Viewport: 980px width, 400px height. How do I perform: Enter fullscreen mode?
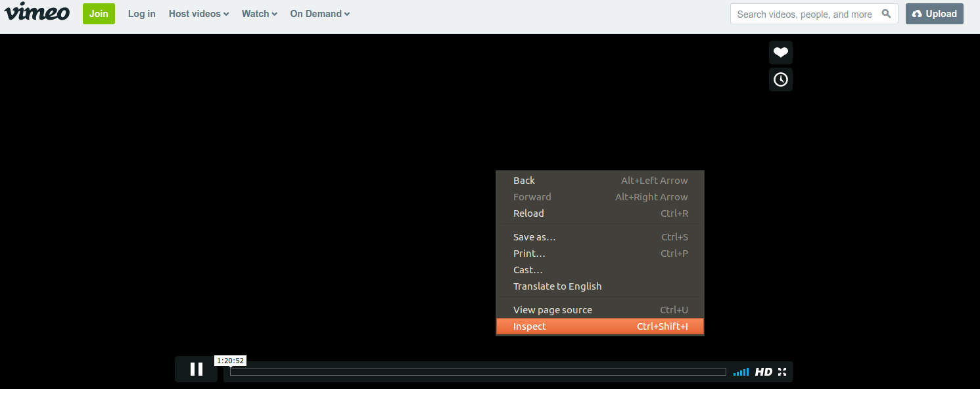click(782, 372)
